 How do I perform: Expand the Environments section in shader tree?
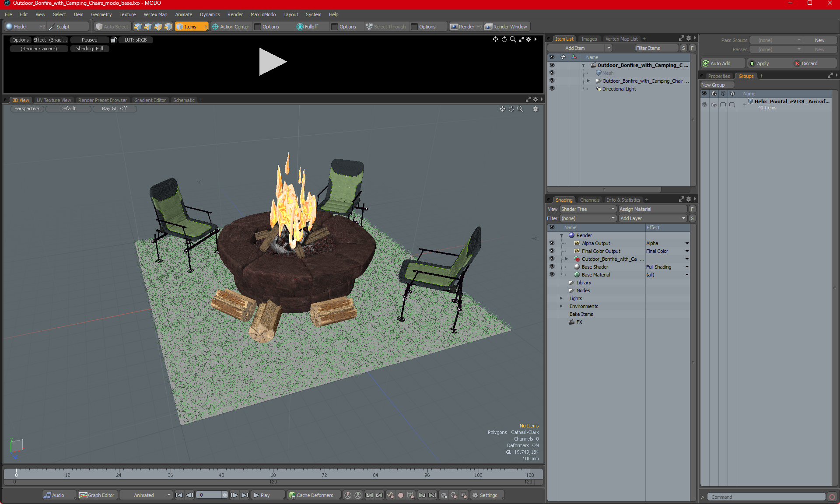561,306
